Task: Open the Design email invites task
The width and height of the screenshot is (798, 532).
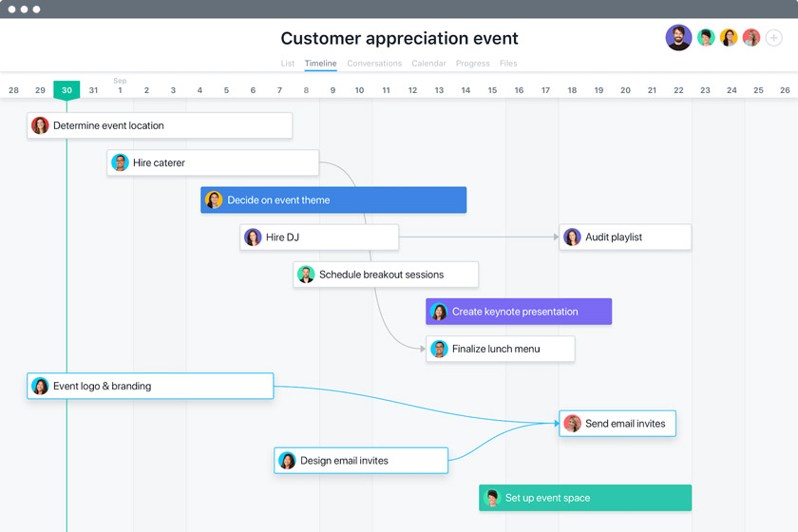Action: [x=362, y=461]
